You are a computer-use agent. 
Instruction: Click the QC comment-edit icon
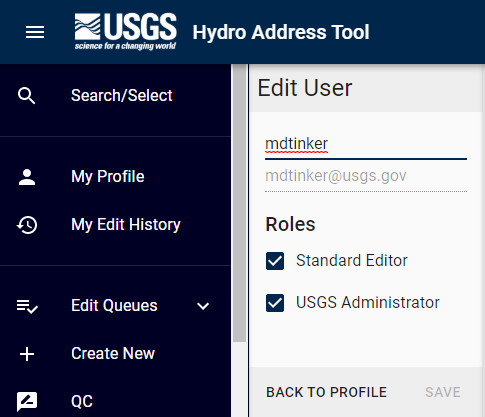coord(27,402)
